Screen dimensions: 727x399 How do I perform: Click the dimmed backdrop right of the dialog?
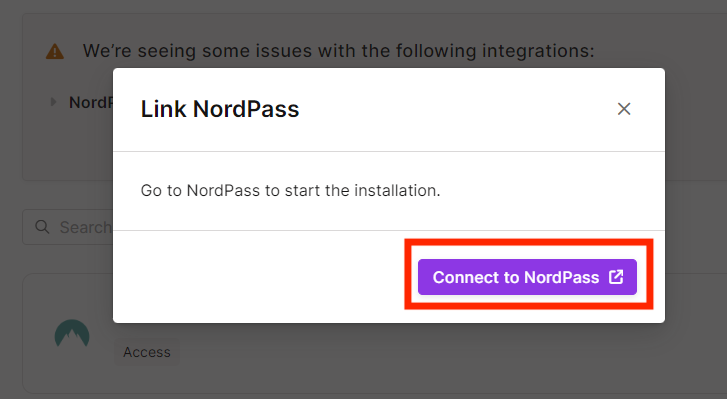(695, 209)
